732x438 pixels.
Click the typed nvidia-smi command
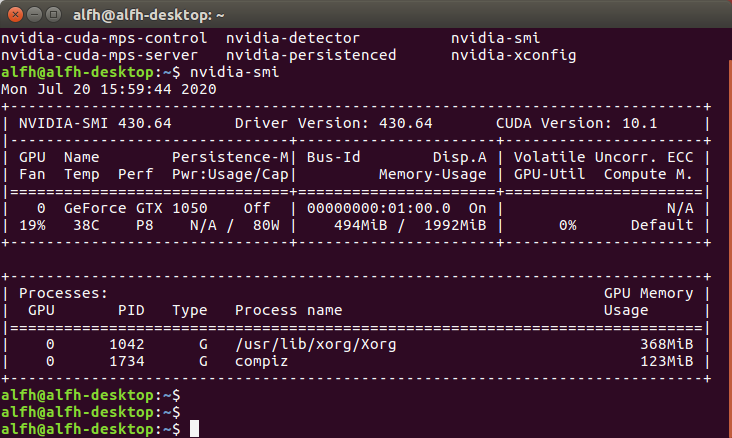pos(234,72)
